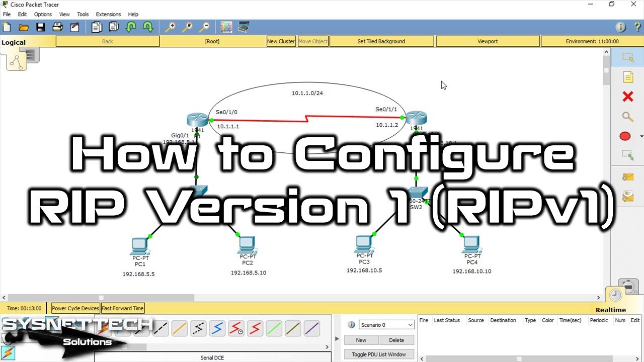Open the File menu
Viewport: 644px width, 362px height.
tap(7, 15)
